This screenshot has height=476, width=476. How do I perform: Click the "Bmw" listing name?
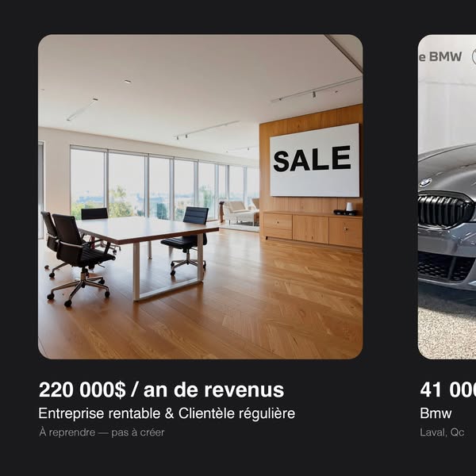tap(436, 413)
